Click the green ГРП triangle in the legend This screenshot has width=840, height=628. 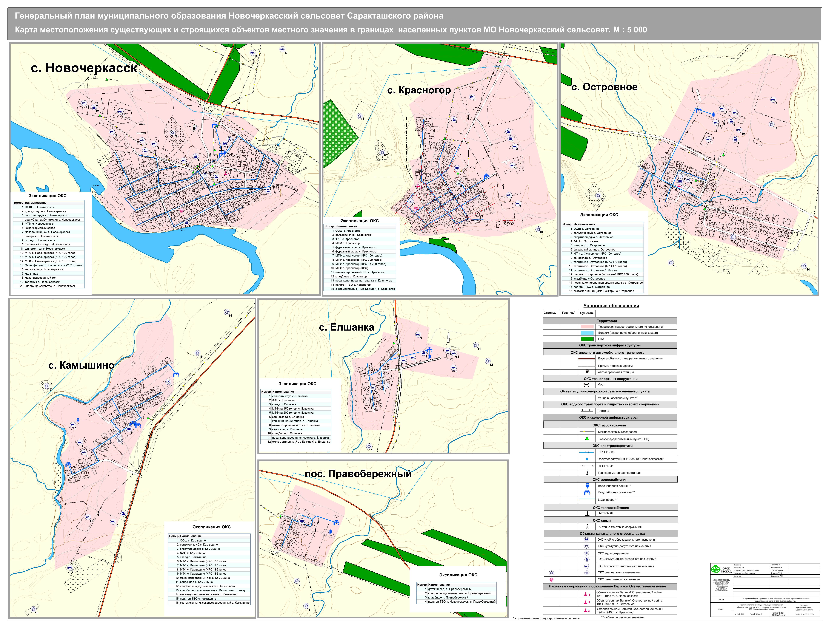587,438
